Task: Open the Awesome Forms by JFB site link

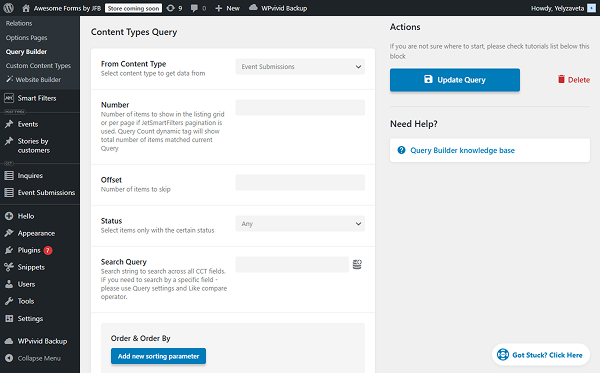Action: pos(67,8)
